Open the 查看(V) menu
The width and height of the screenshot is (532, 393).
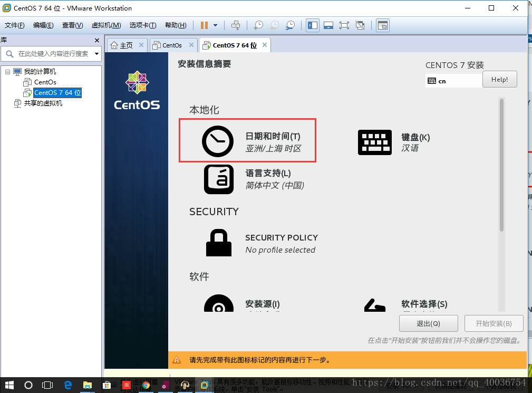pos(73,25)
